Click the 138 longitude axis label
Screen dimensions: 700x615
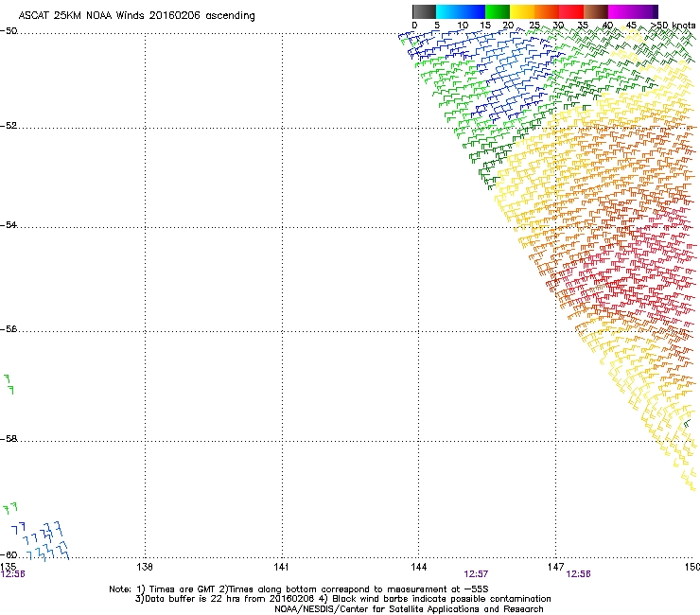tap(145, 567)
